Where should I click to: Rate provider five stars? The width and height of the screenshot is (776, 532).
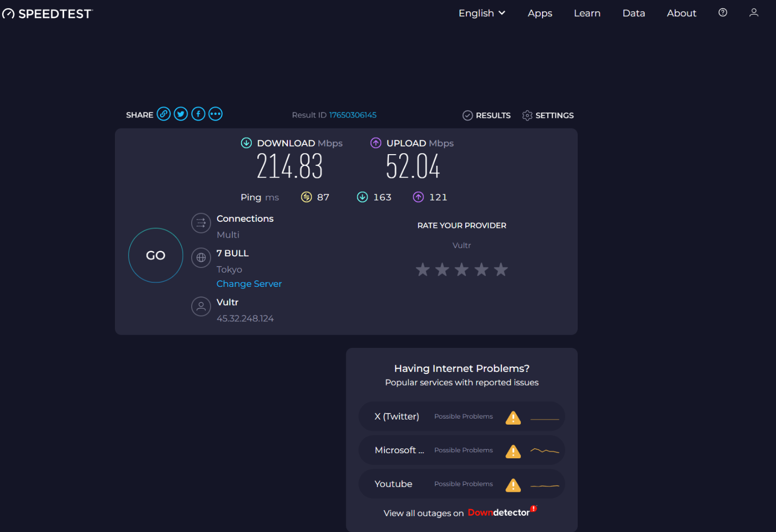pos(501,270)
